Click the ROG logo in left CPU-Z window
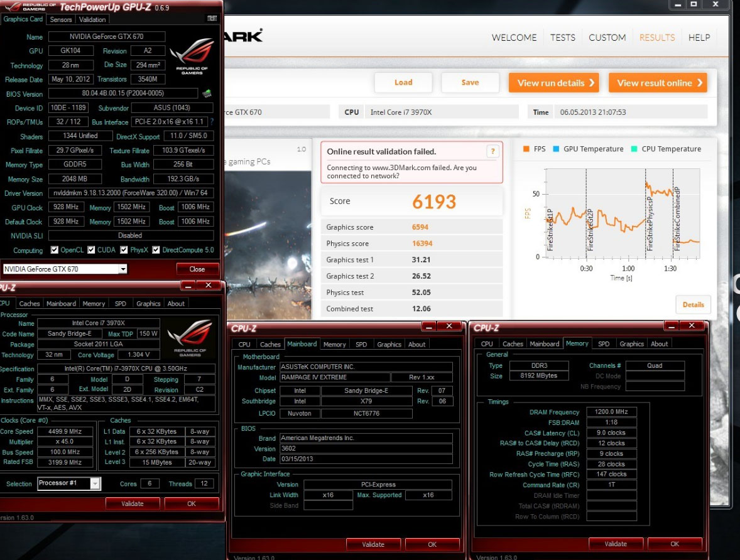 click(x=191, y=338)
